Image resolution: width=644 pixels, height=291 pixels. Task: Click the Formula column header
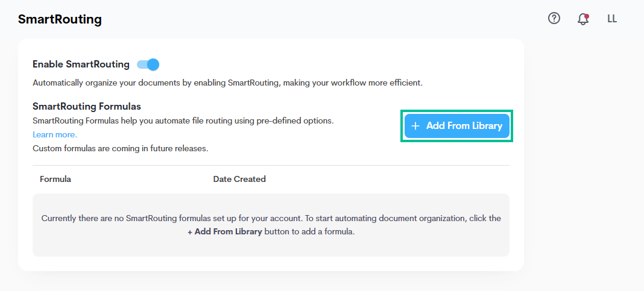tap(55, 180)
